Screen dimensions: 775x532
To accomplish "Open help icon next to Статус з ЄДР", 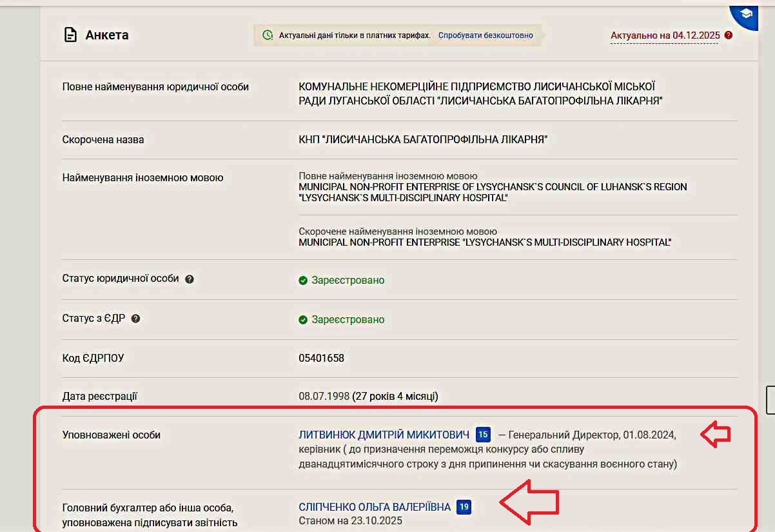I will [x=135, y=319].
